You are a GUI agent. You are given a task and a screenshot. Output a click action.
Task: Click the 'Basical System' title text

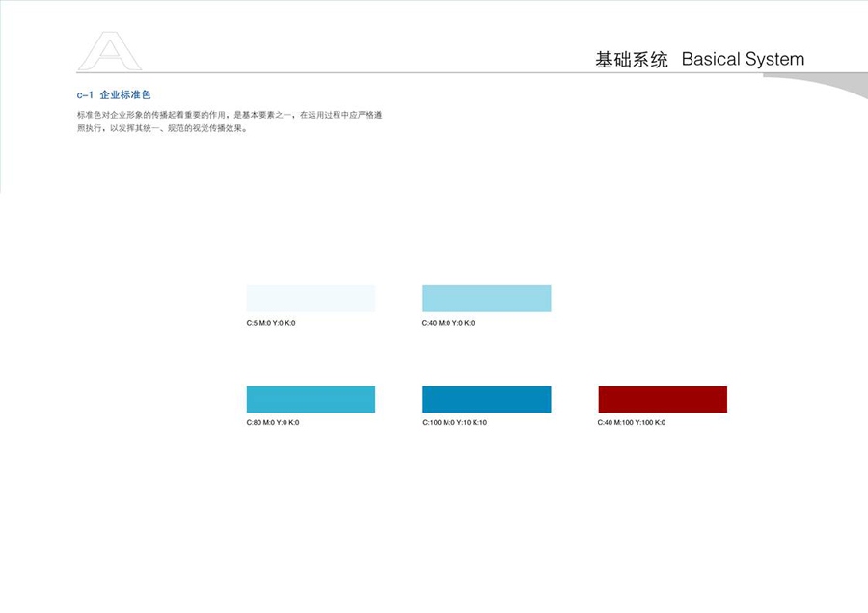pyautogui.click(x=743, y=59)
